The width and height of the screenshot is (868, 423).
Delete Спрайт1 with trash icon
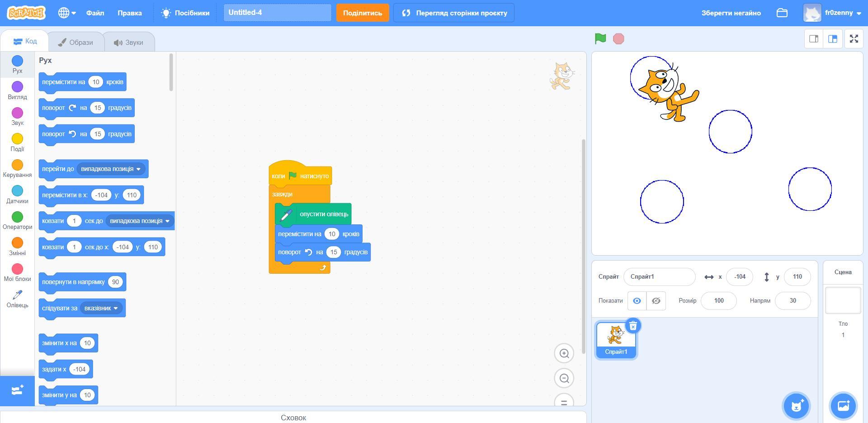tap(633, 326)
